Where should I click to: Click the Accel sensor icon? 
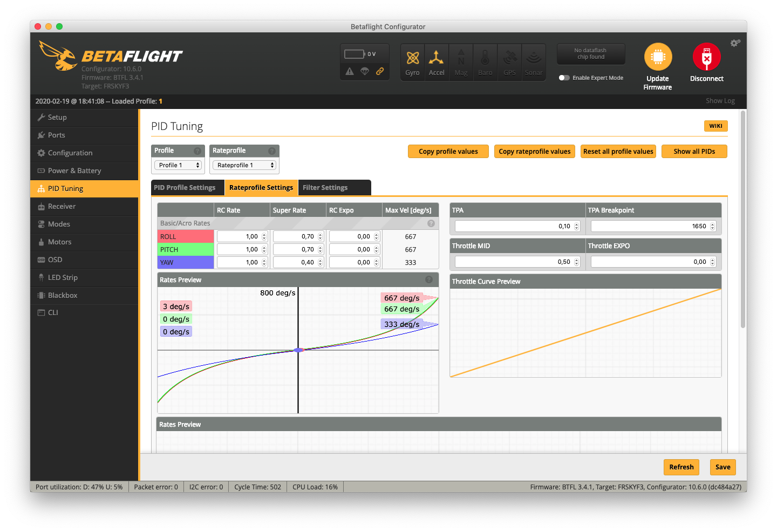[437, 58]
